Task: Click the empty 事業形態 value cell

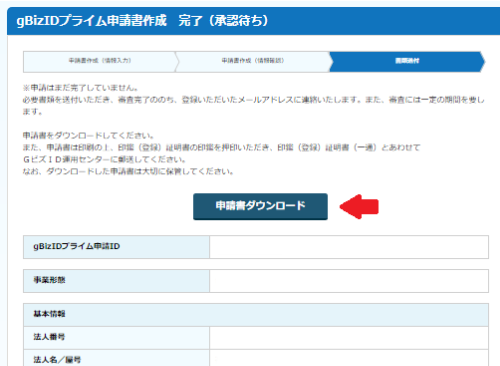Action: [x=349, y=281]
